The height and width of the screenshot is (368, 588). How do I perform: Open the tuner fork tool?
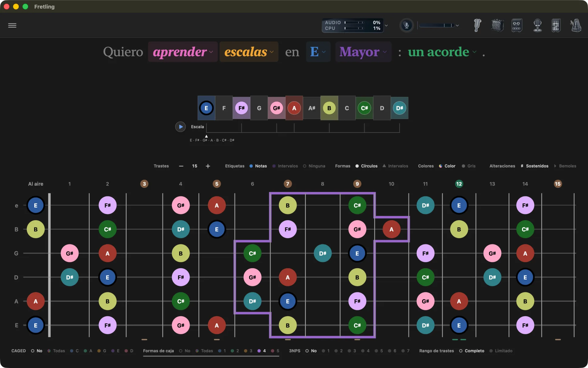pyautogui.click(x=477, y=25)
